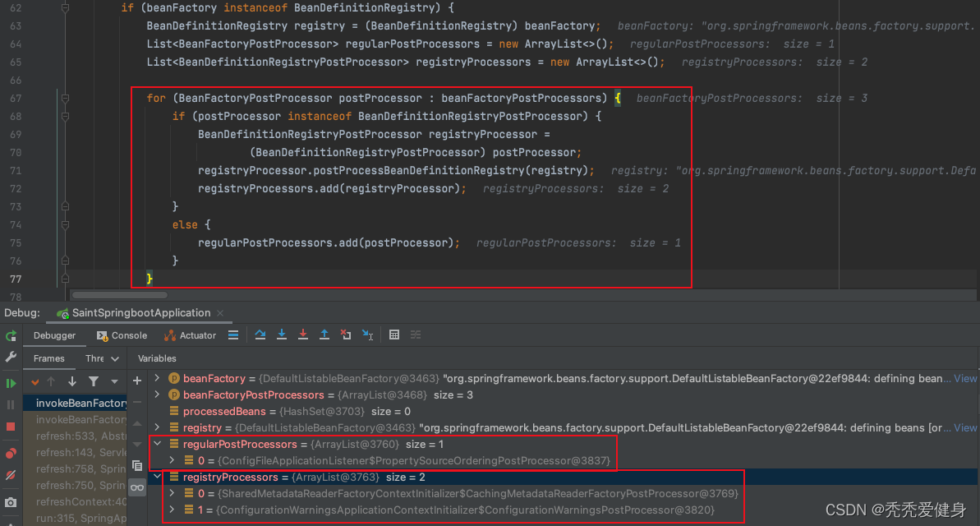
Task: Click the Step Out icon
Action: click(324, 335)
